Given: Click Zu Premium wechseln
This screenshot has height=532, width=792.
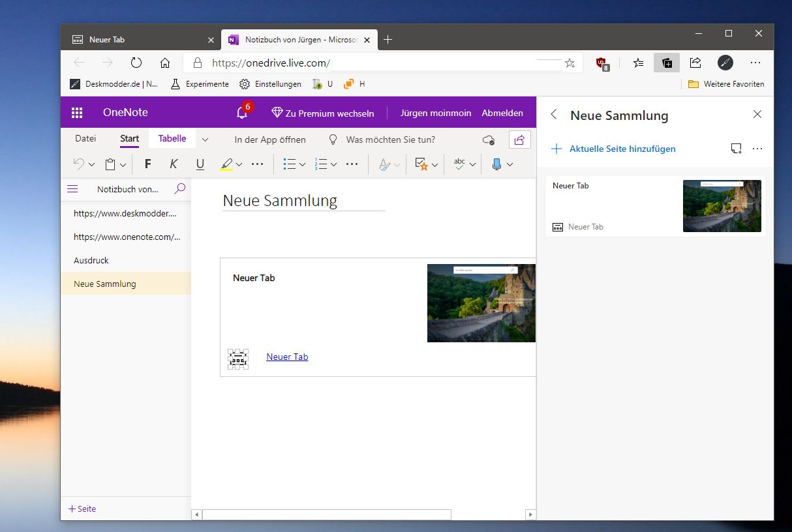Looking at the screenshot, I should (323, 113).
